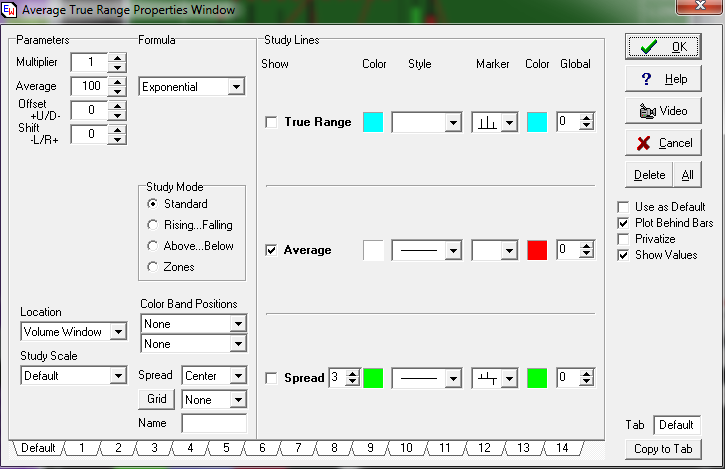This screenshot has width=725, height=469.
Task: Click the app icon in the title bar
Action: [x=9, y=10]
